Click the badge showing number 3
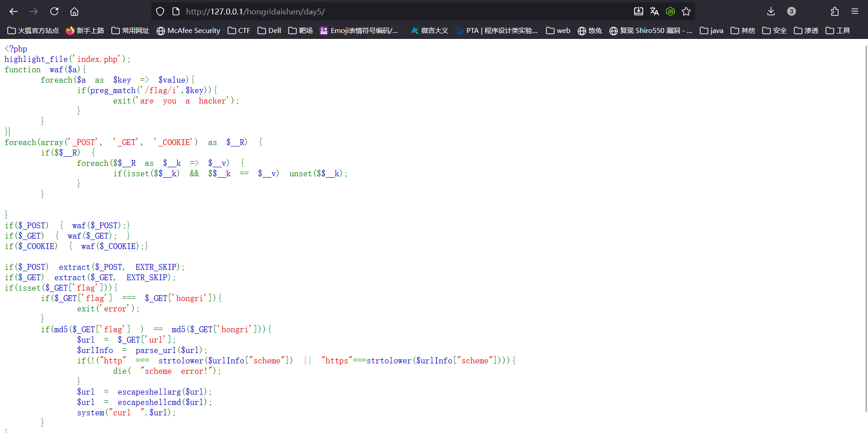Viewport: 868px width, 433px height. click(x=791, y=11)
